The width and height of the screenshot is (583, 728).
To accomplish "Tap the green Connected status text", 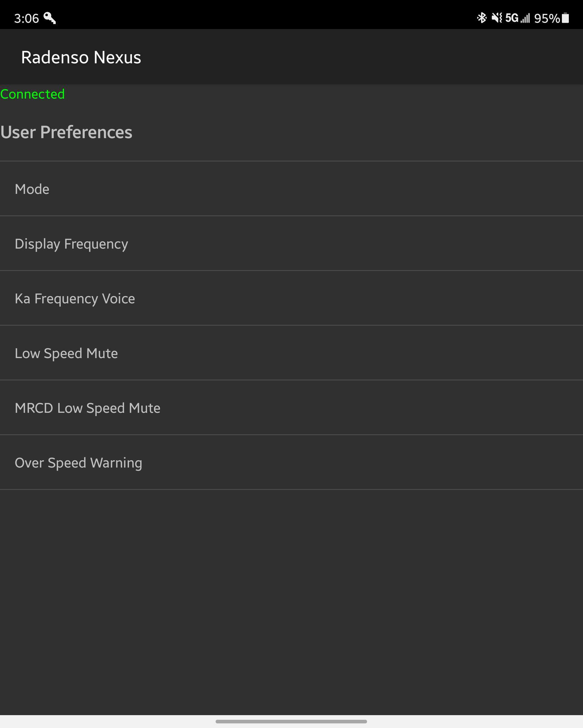I will [x=32, y=94].
